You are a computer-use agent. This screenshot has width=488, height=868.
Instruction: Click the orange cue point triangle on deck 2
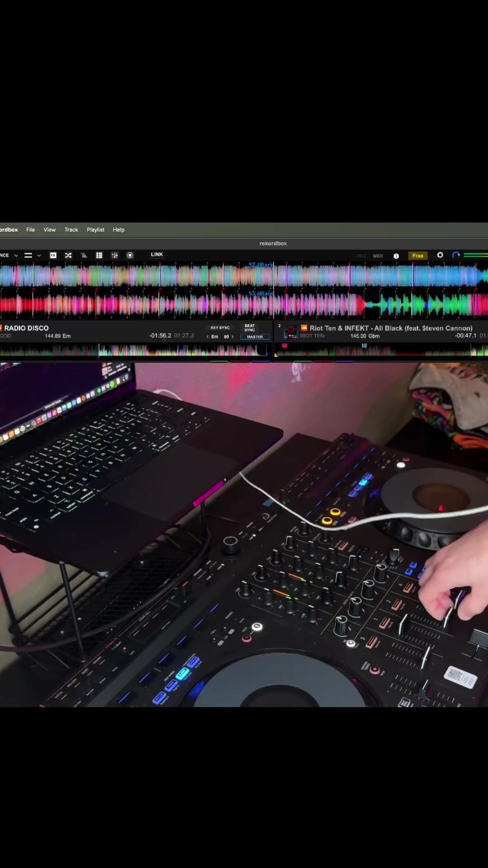point(276,355)
